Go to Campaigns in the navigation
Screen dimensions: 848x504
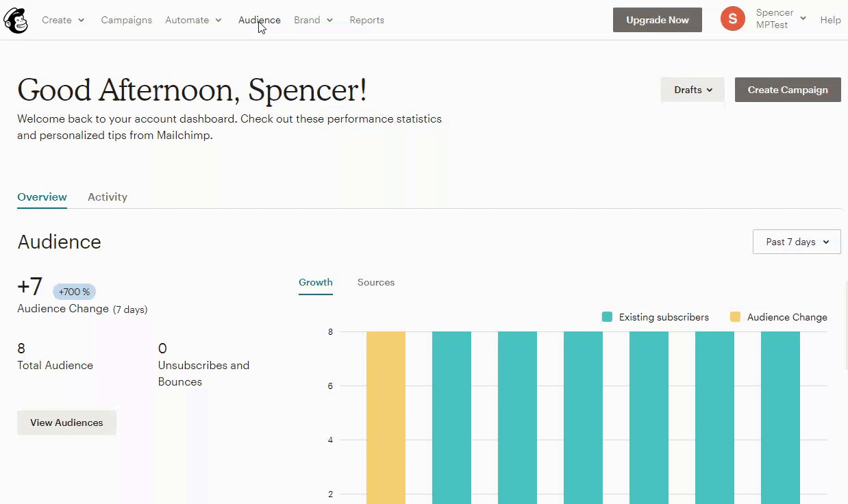(x=127, y=20)
